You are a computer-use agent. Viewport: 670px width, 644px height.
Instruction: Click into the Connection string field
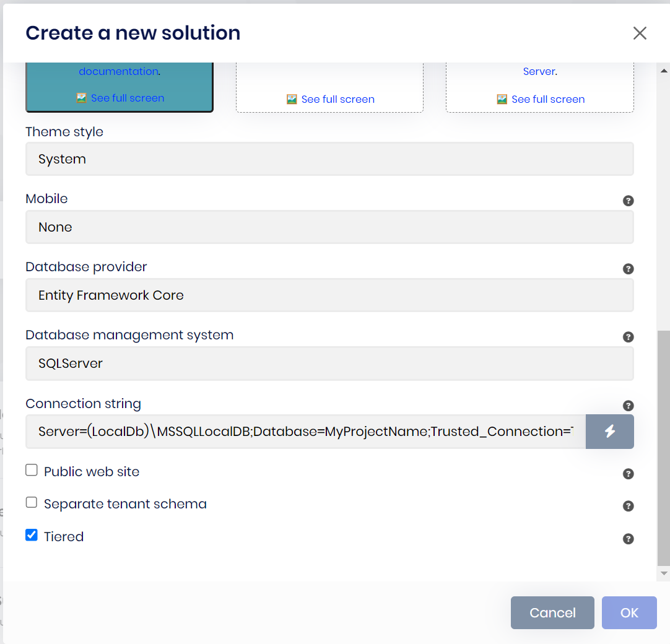[305, 432]
